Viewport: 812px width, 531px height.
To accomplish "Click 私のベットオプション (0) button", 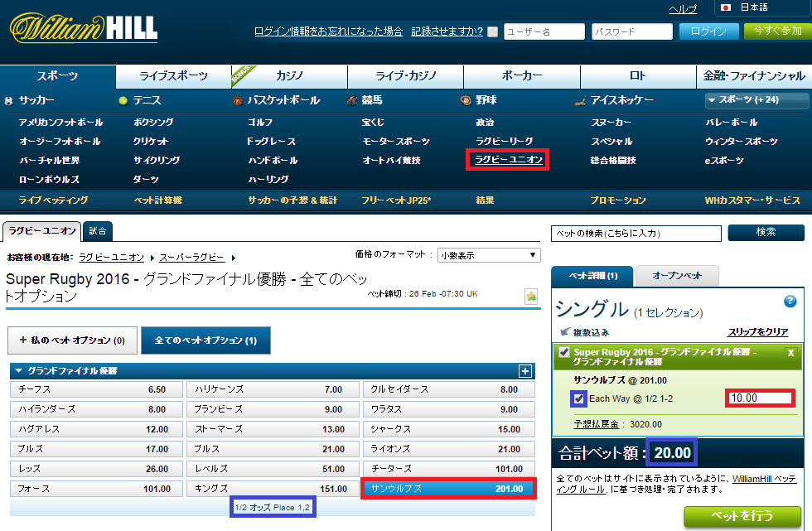I will pyautogui.click(x=73, y=340).
